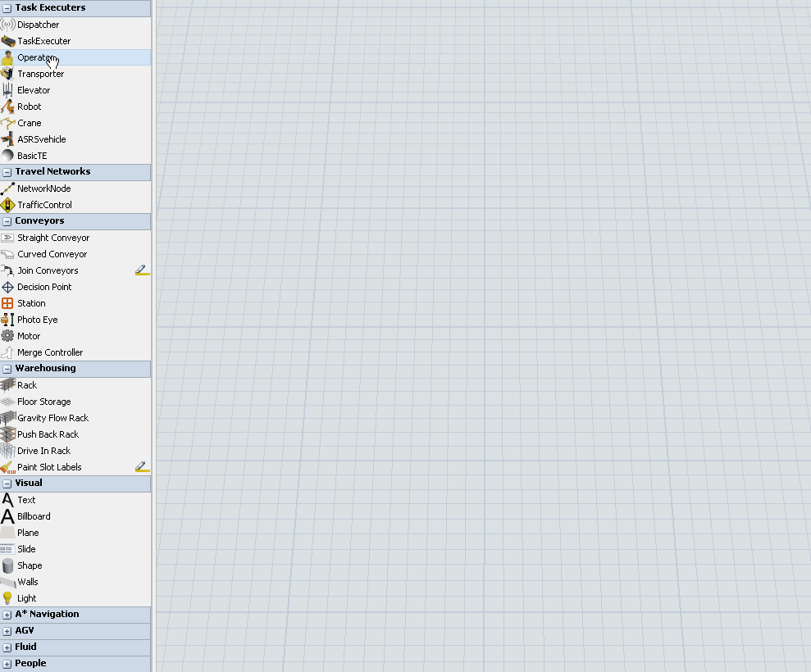Select the Straight Conveyor item

coord(53,238)
